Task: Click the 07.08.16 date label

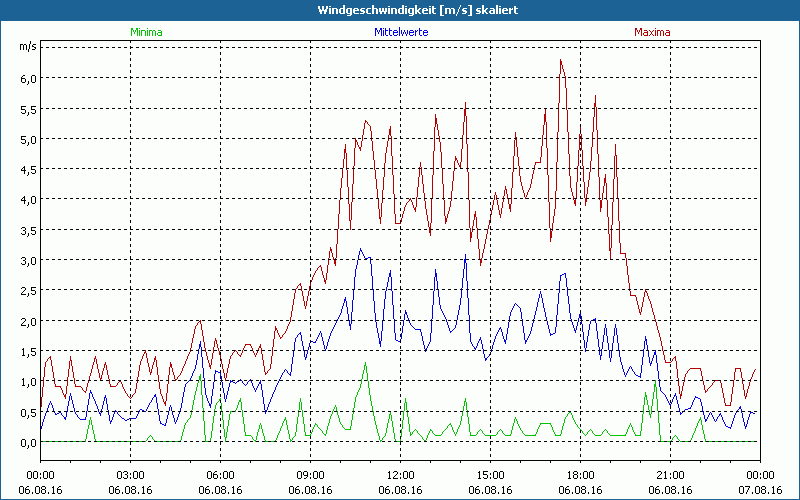Action: point(760,490)
